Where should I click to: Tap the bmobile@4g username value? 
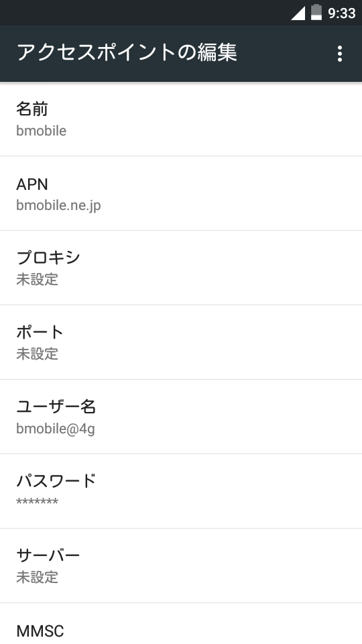pos(56,429)
